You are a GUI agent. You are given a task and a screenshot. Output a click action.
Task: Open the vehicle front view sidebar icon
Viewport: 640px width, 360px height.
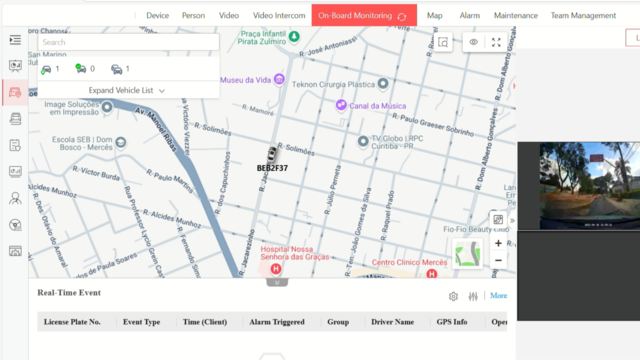pyautogui.click(x=15, y=119)
